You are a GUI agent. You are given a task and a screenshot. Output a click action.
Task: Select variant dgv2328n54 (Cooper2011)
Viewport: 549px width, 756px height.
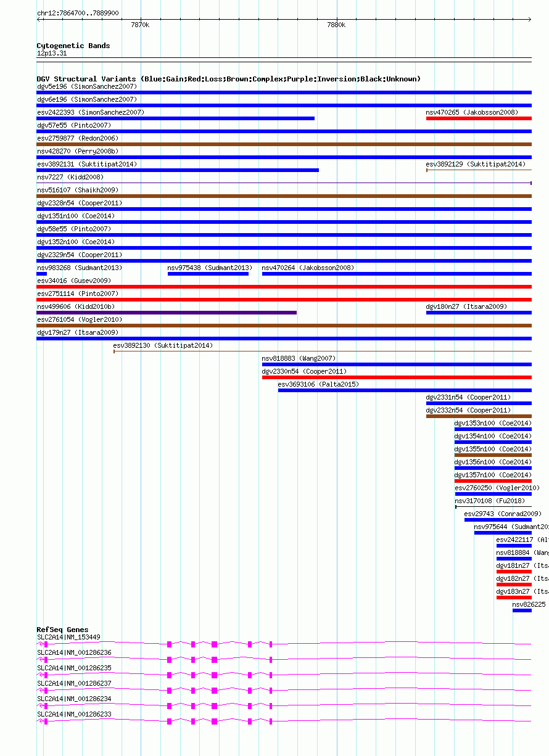click(80, 203)
